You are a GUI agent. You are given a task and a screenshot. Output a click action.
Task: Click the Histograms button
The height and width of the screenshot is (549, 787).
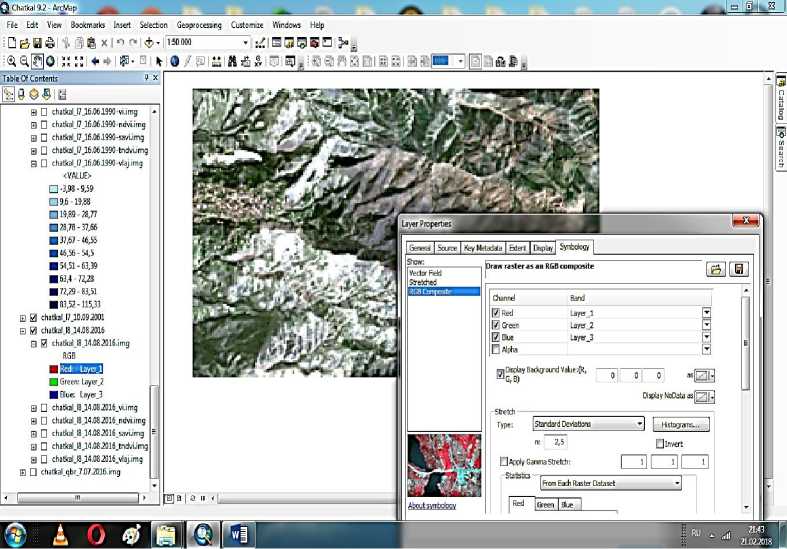(x=683, y=424)
